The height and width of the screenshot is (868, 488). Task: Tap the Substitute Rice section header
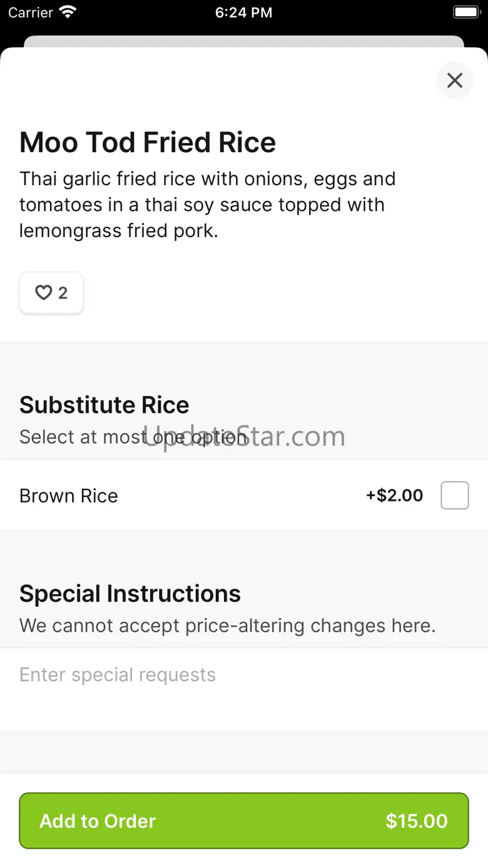pos(104,405)
